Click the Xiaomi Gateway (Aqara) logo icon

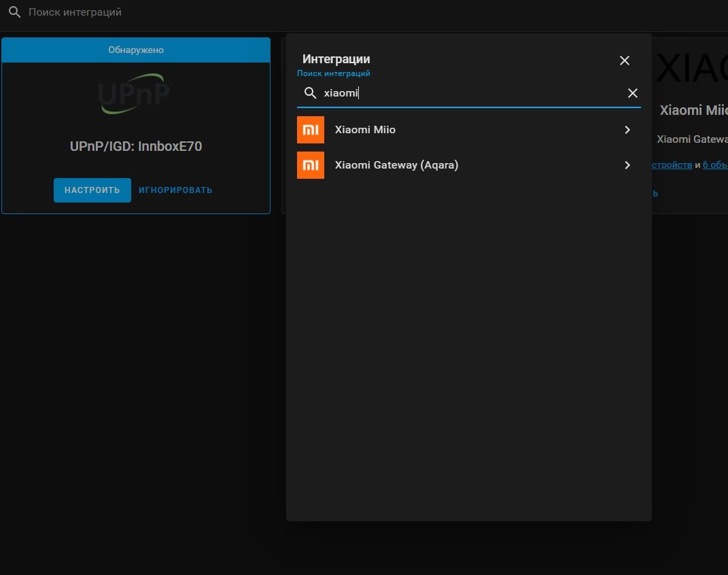(x=311, y=165)
